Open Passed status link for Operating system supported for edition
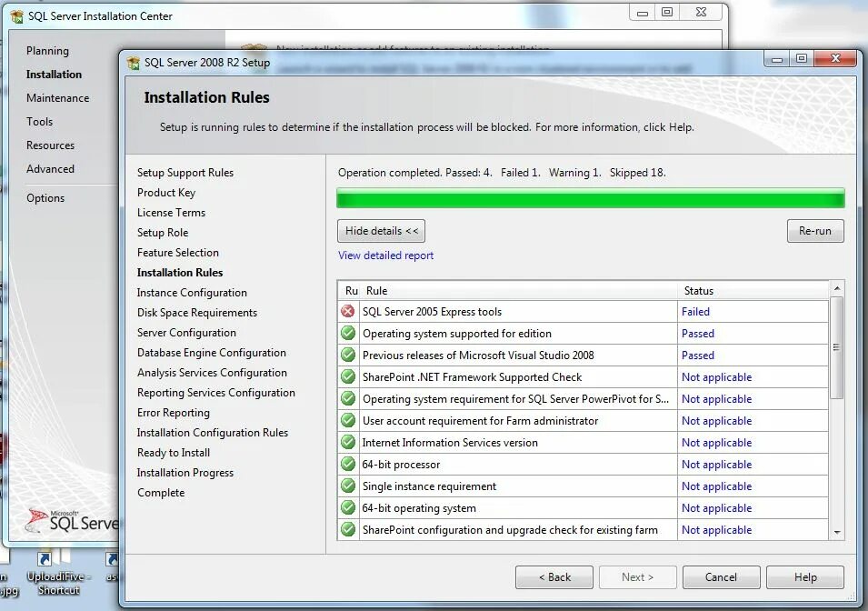This screenshot has height=611, width=868. click(x=697, y=334)
